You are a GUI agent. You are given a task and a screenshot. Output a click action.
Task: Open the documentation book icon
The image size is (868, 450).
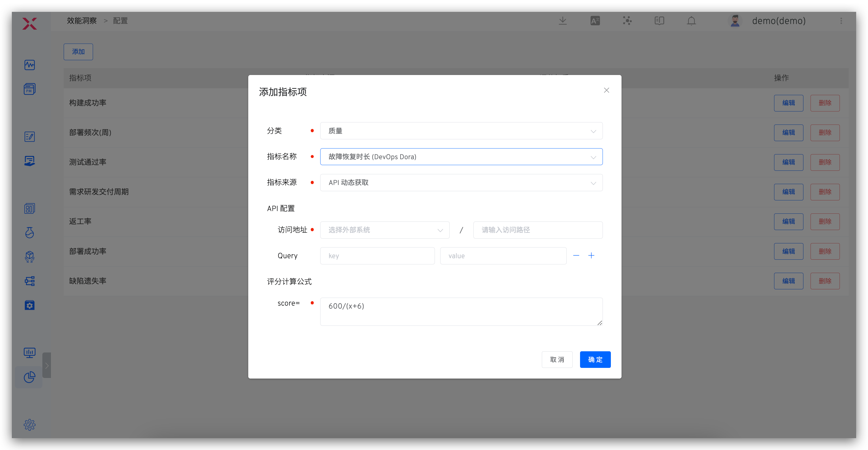coord(659,20)
